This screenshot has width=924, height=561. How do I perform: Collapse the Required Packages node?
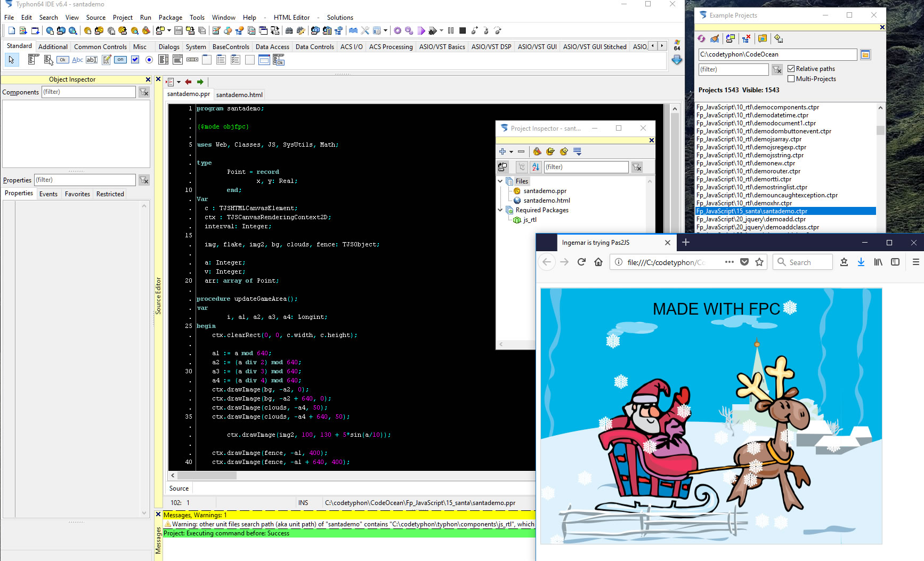[500, 210]
